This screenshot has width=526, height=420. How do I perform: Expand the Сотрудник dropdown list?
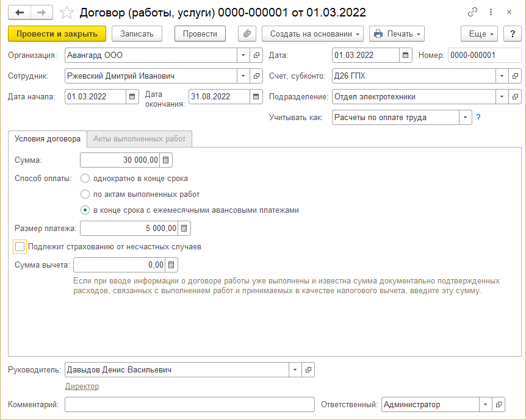click(243, 76)
